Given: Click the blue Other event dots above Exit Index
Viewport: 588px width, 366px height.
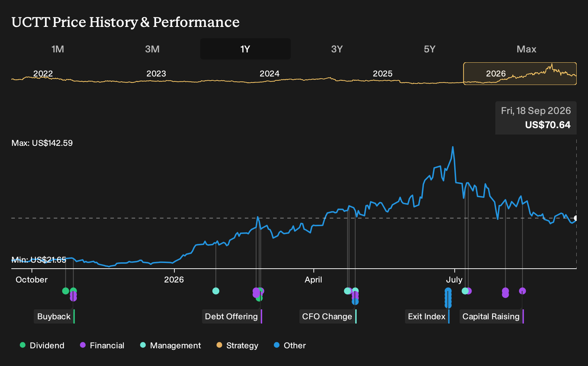Looking at the screenshot, I should 448,298.
